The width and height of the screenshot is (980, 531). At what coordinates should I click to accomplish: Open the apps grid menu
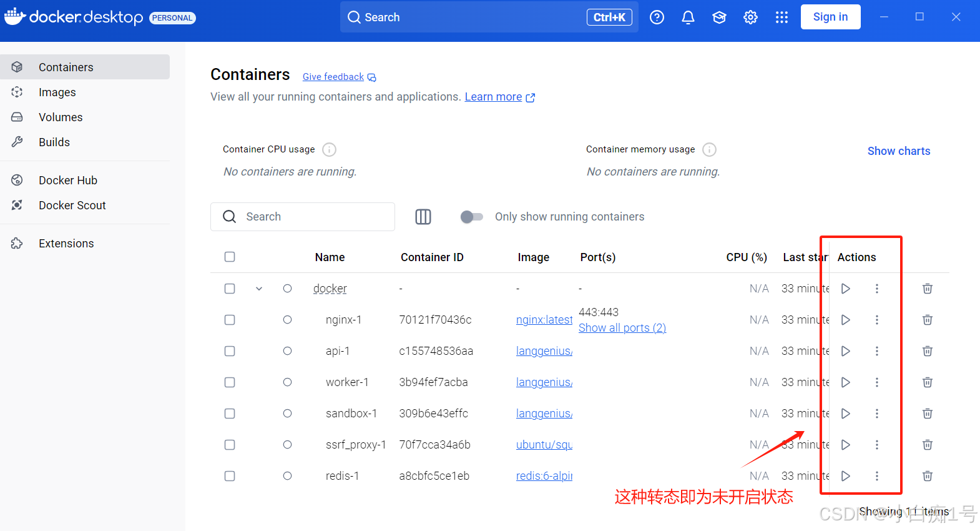point(782,17)
